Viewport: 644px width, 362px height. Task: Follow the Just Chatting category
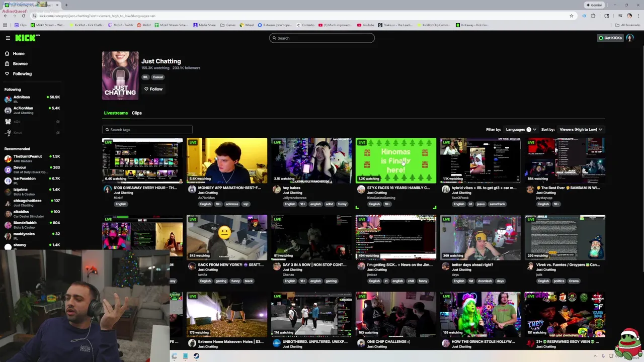(x=153, y=89)
